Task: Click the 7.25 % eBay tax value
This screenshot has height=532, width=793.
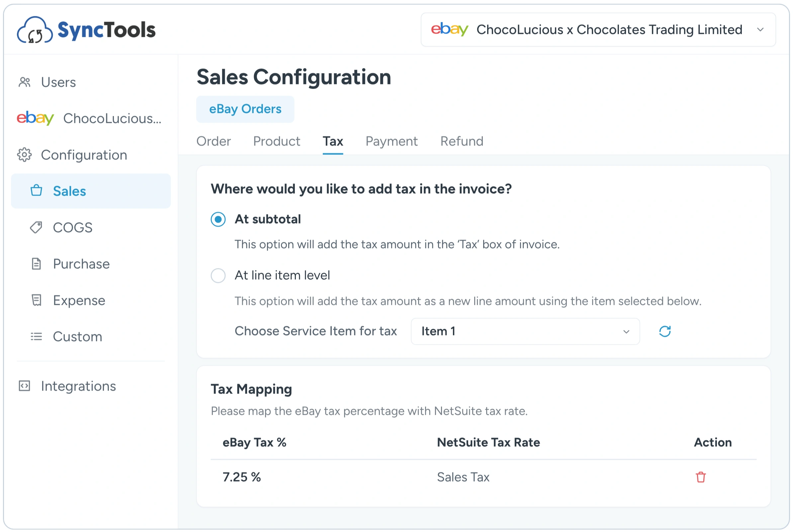Action: pyautogui.click(x=242, y=478)
